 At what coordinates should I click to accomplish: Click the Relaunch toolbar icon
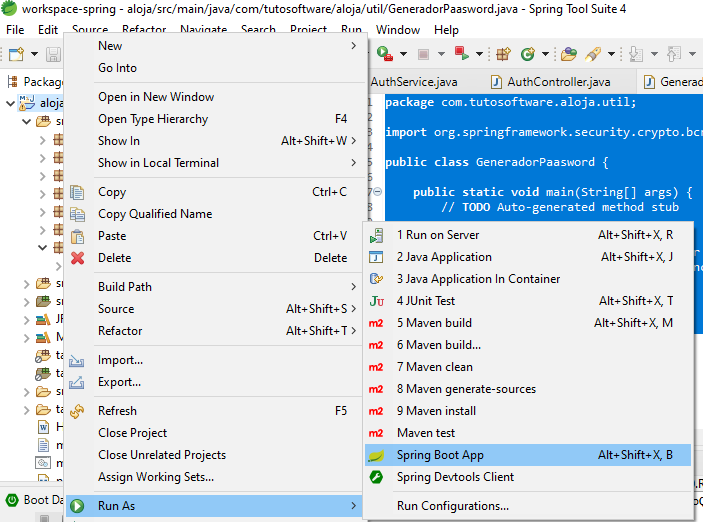[461, 53]
